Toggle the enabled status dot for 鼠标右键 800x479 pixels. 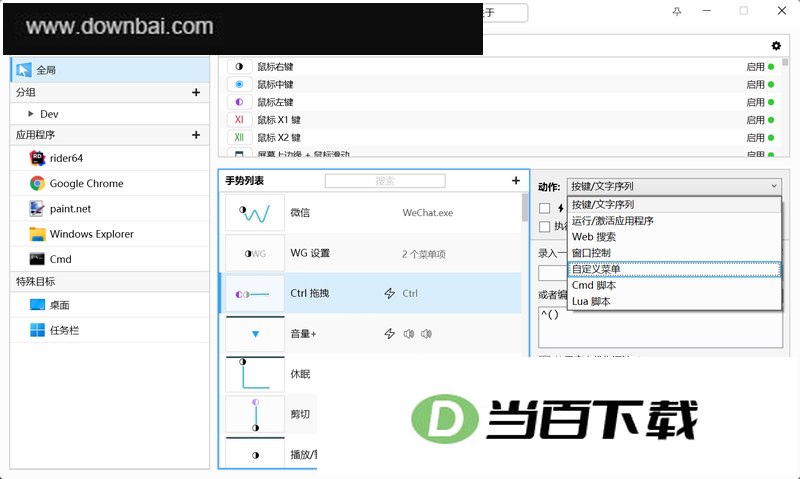(771, 67)
